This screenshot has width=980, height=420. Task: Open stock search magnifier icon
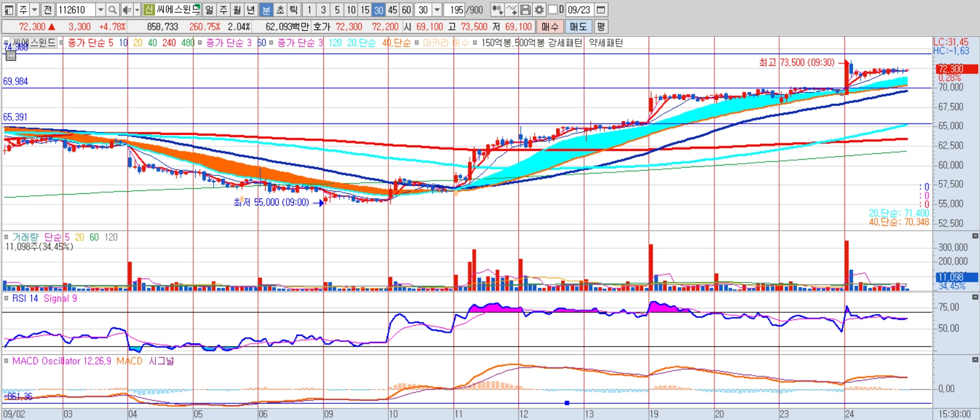(x=112, y=10)
